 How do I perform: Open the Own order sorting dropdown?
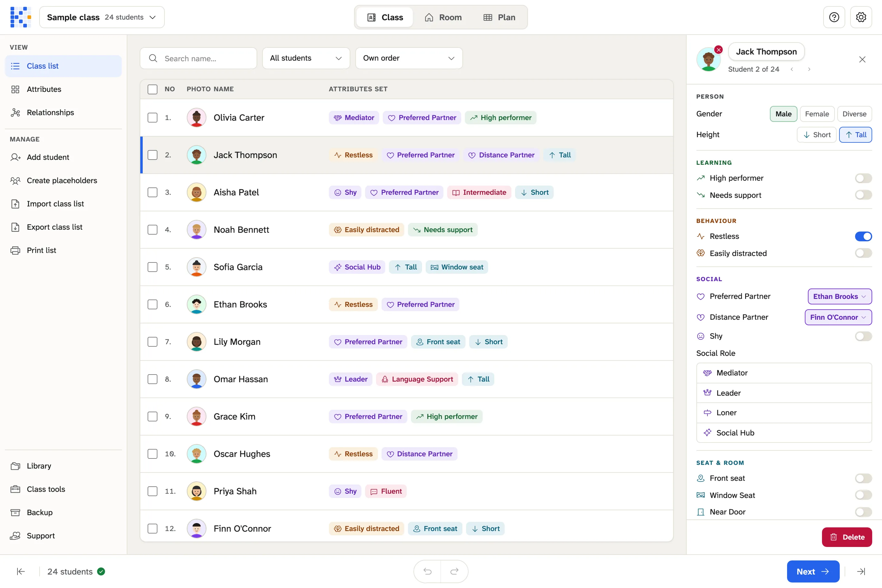point(408,58)
